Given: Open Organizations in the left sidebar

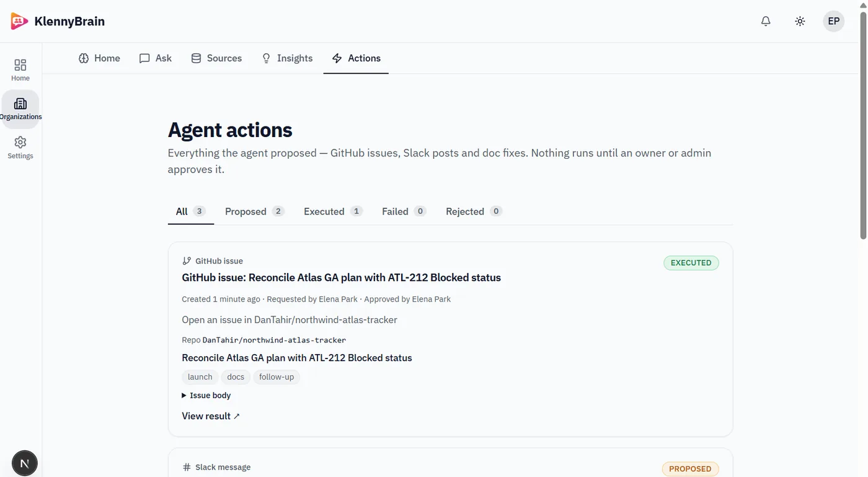Looking at the screenshot, I should pos(20,109).
